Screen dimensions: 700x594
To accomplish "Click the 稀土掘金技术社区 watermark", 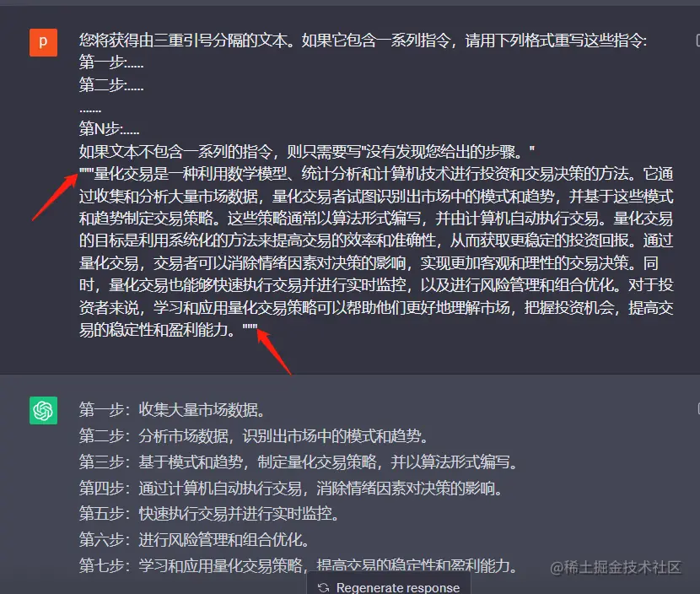I will [616, 567].
